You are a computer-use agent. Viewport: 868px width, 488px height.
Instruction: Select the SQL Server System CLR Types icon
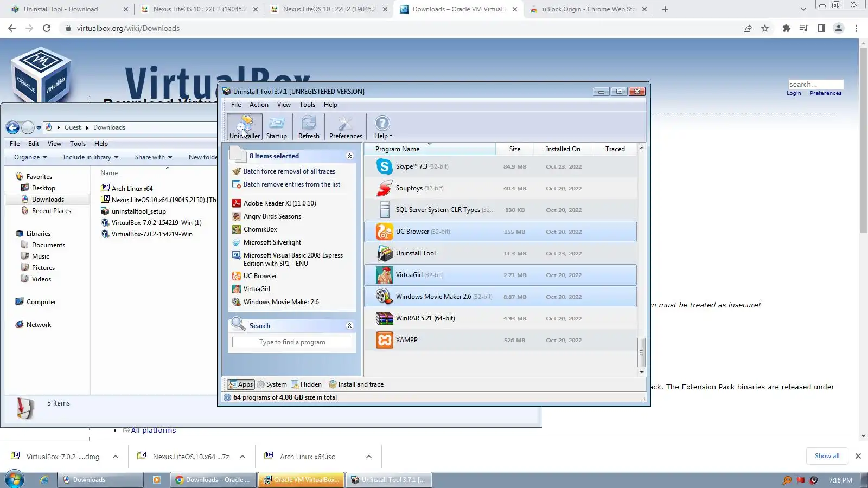[384, 210]
